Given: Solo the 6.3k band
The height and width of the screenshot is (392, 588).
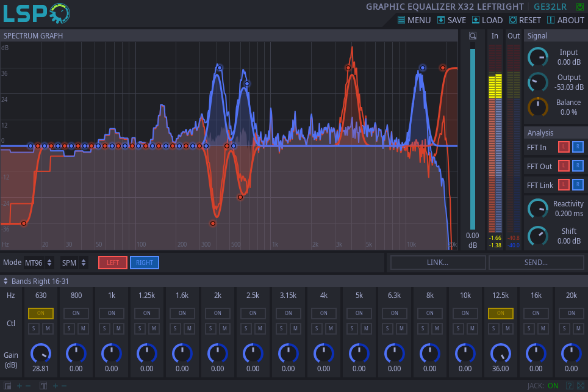Looking at the screenshot, I should [x=387, y=328].
